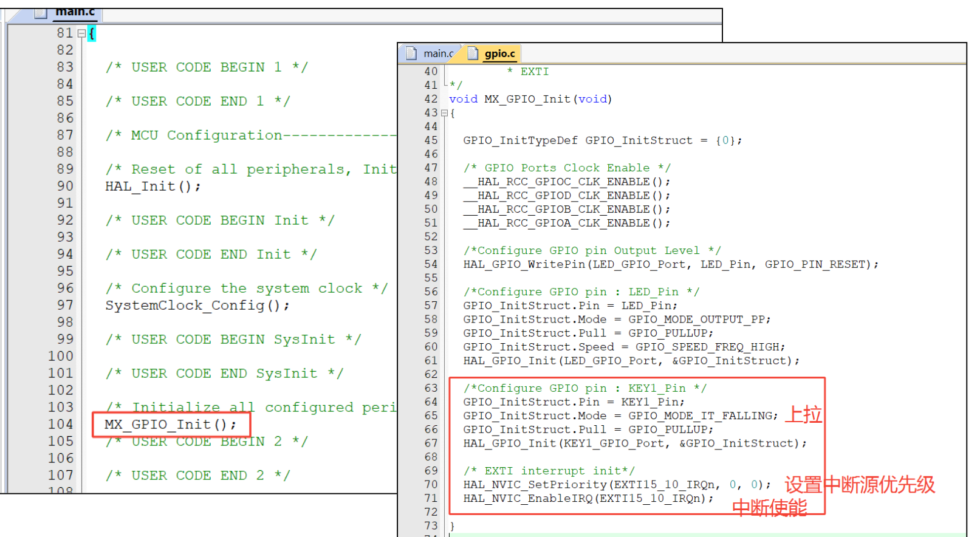The width and height of the screenshot is (980, 537).
Task: Click the HAL_Init(); call on line 90
Action: coord(152,186)
